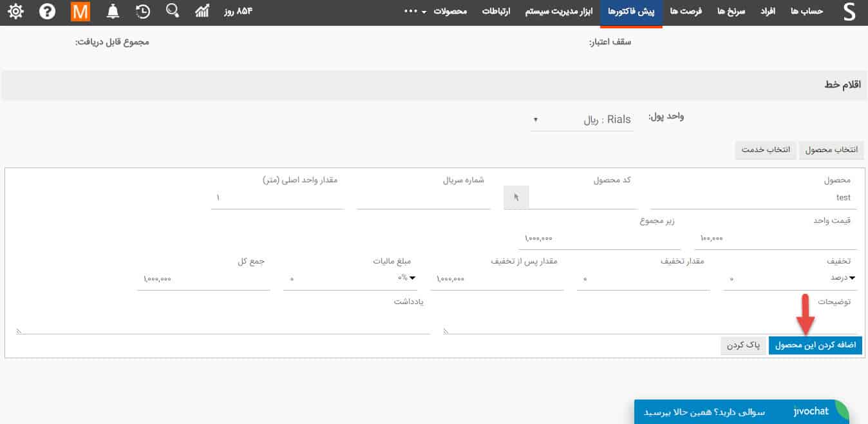Image resolution: width=868 pixels, height=424 pixels.
Task: Select the پیش فاکتورها tab
Action: (x=632, y=12)
